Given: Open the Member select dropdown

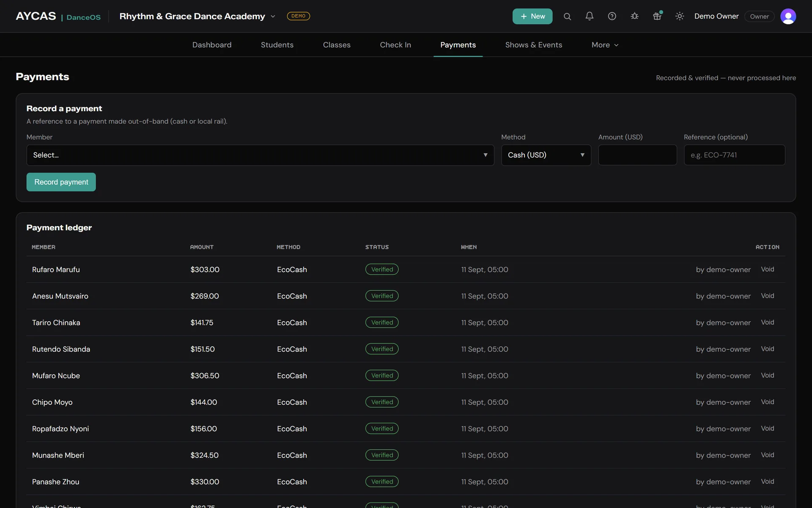Looking at the screenshot, I should (260, 155).
